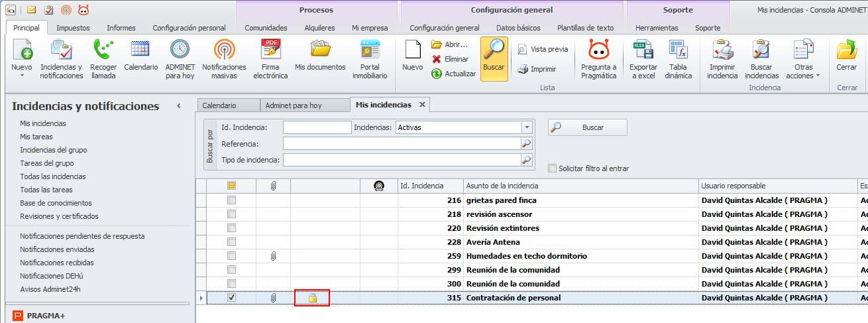
Task: Open the Herramientas ribbon tab
Action: coord(657,28)
